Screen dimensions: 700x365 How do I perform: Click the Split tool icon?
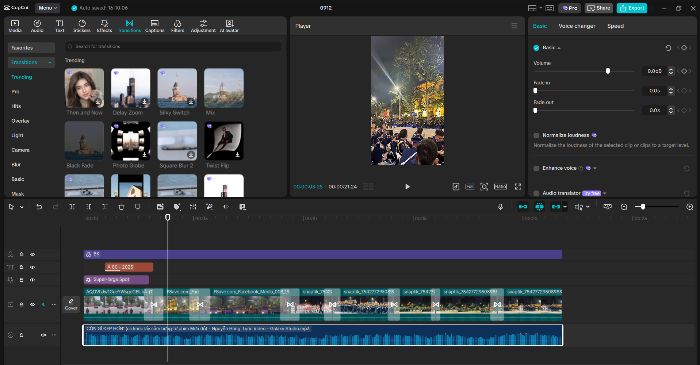point(72,207)
